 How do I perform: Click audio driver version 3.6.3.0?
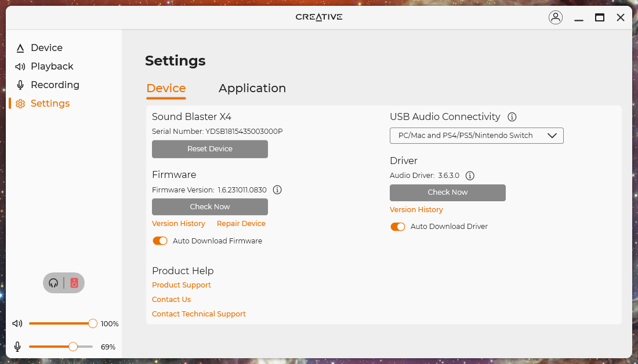click(x=448, y=176)
